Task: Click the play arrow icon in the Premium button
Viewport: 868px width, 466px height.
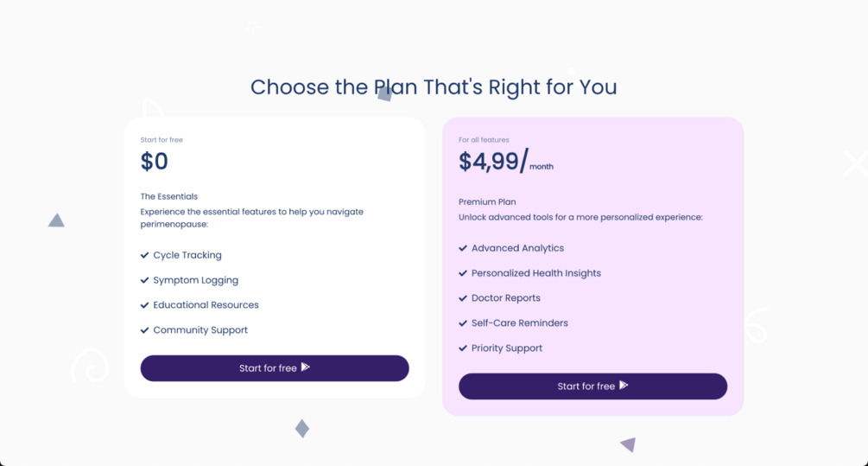Action: point(624,386)
